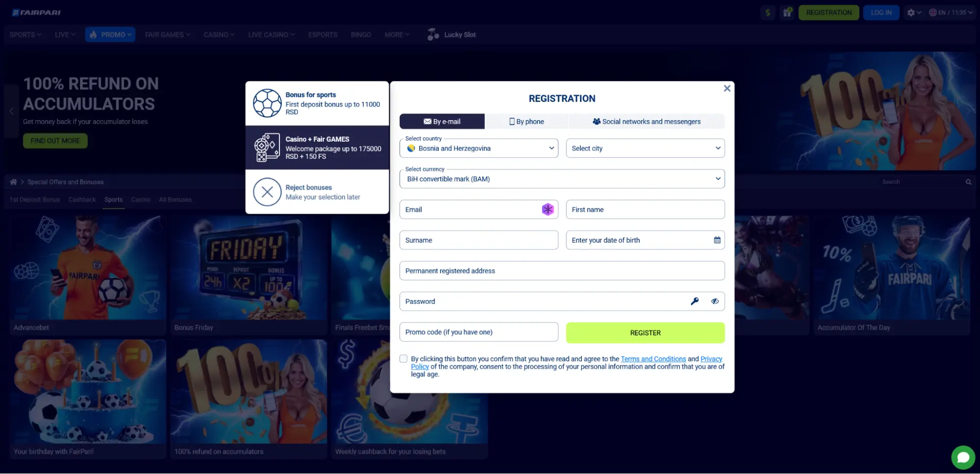This screenshot has height=474, width=980.
Task: Select By e-mail registration tab
Action: tap(442, 122)
